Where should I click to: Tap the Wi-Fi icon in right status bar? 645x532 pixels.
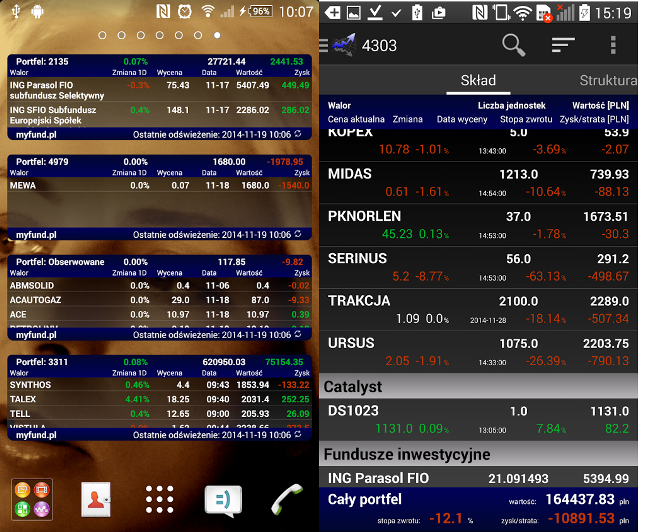click(522, 13)
